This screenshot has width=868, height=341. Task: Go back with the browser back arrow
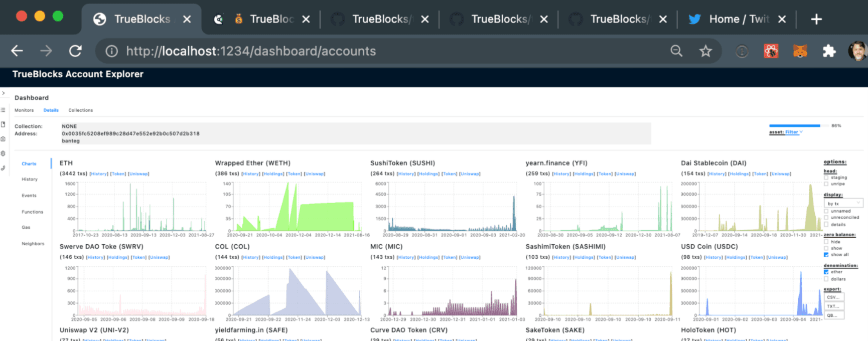point(17,51)
